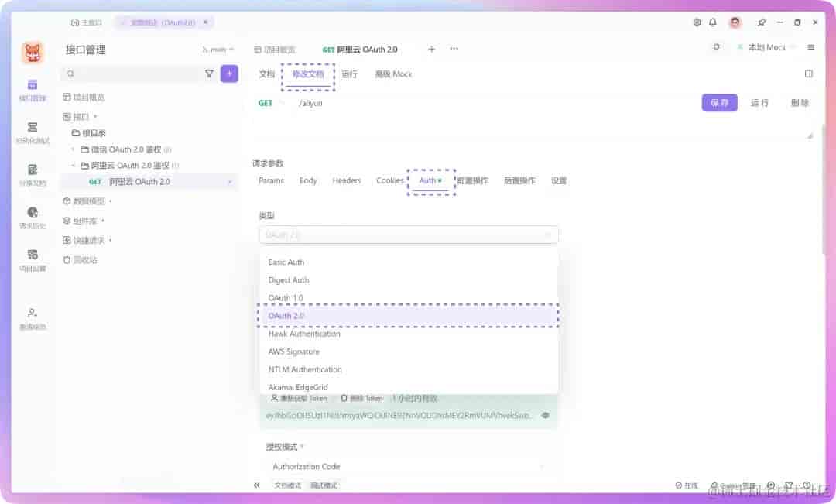Click the Apifox fox logo
This screenshot has width=836, height=504.
(x=33, y=53)
